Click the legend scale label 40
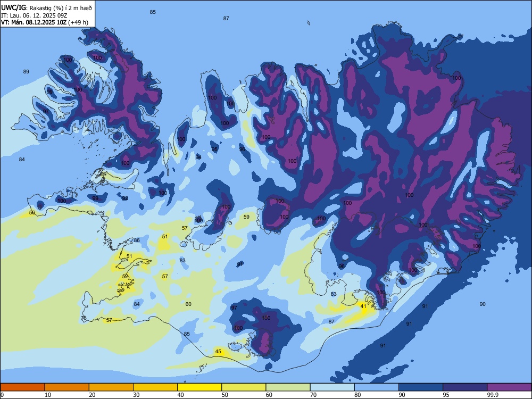Screen dimensions: 532x399 point(180,395)
